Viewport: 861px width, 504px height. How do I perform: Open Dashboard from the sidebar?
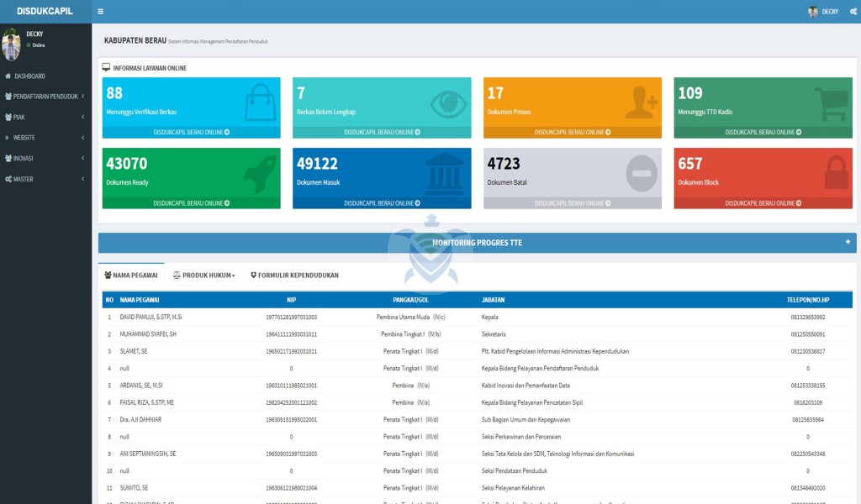point(29,76)
